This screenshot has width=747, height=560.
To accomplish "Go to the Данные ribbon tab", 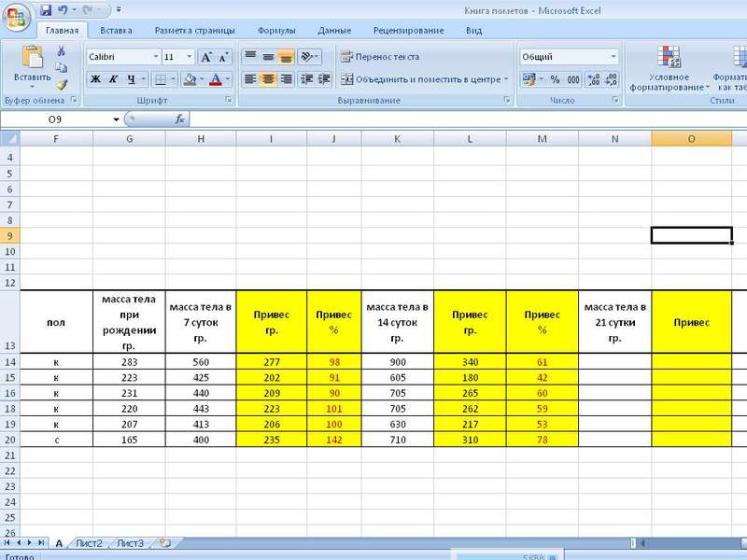I will pos(334,31).
